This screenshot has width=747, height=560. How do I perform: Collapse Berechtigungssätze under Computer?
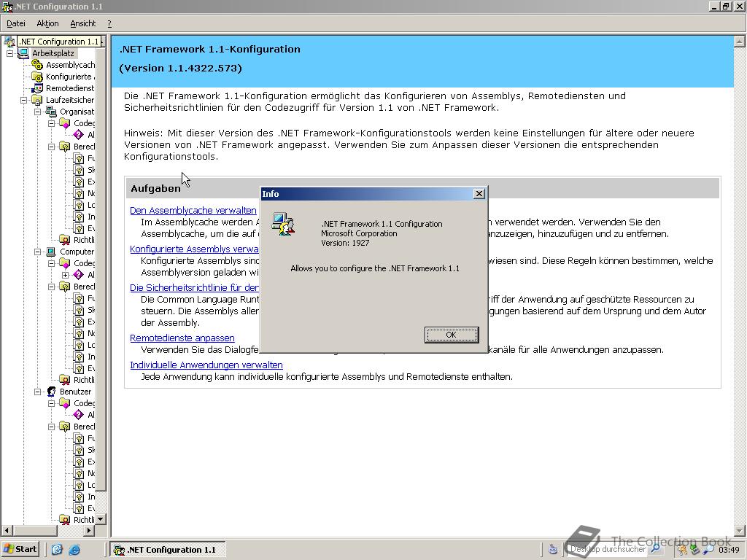tap(51, 287)
